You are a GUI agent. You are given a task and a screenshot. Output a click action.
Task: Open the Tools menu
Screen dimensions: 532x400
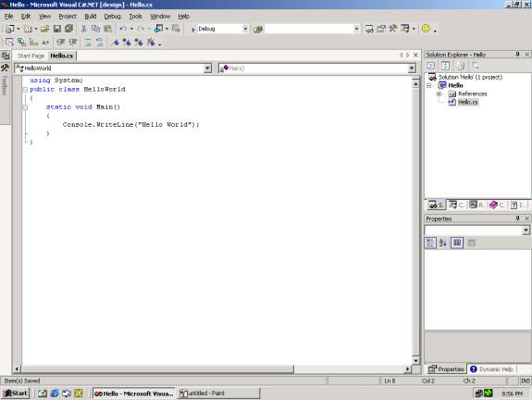tap(135, 17)
